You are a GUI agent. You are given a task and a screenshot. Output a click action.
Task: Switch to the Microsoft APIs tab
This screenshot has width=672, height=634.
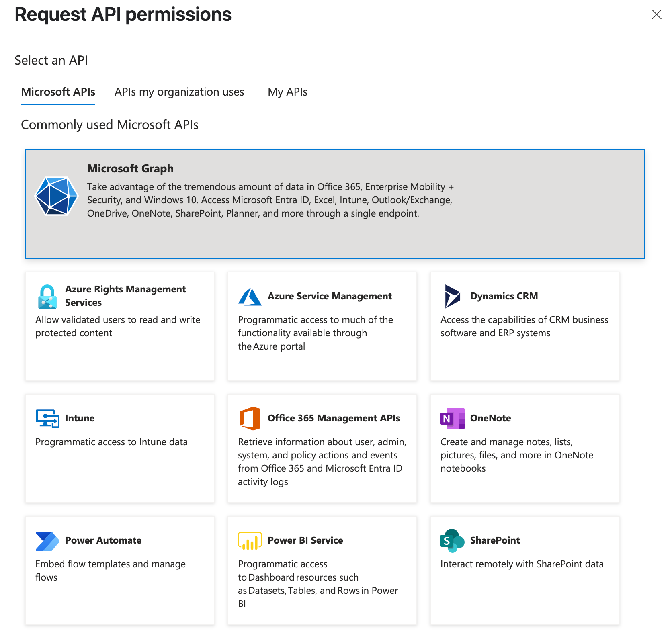tap(58, 92)
